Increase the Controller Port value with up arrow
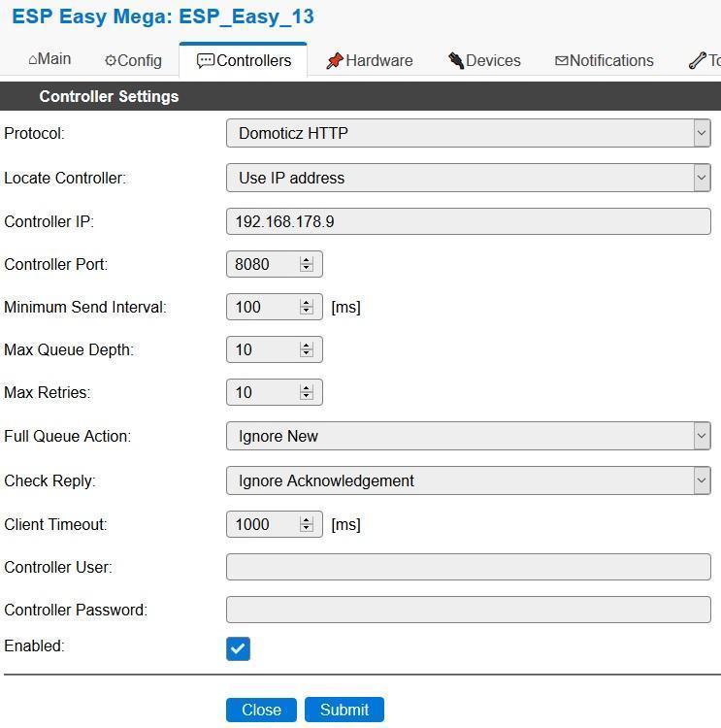The width and height of the screenshot is (721, 728). tap(307, 260)
